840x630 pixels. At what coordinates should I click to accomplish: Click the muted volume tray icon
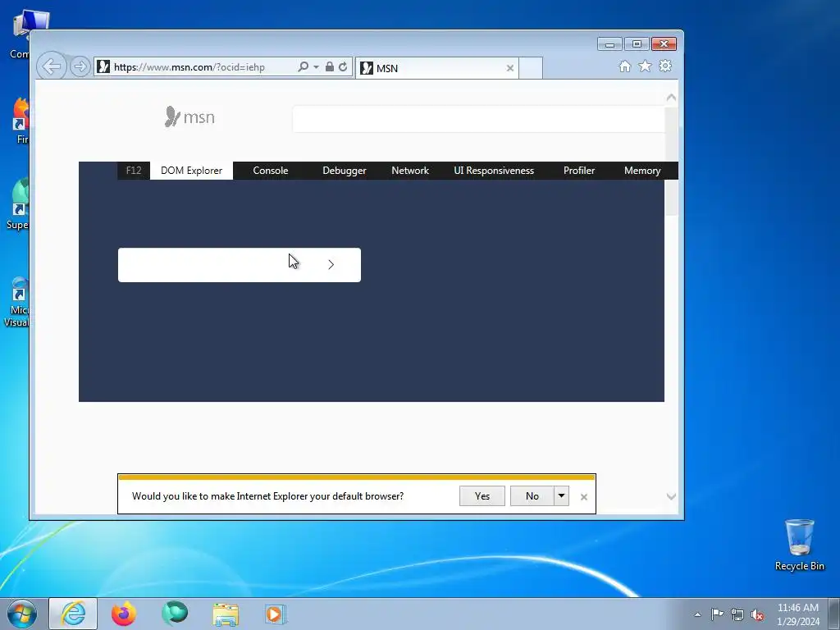coord(757,614)
